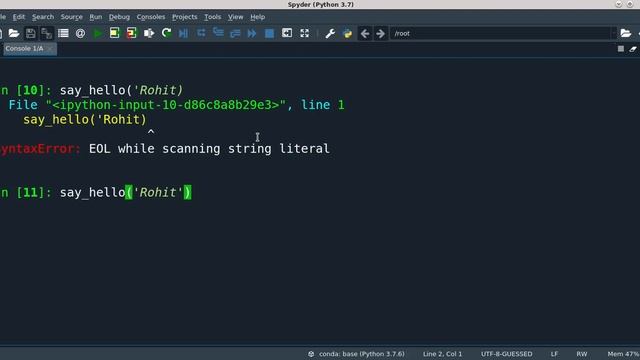Click RW permission status

click(x=582, y=354)
